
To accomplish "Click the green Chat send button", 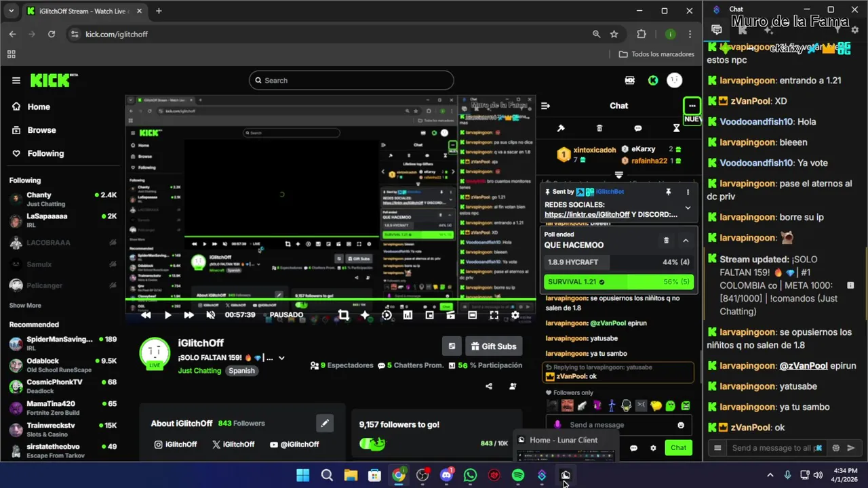I will [x=679, y=447].
